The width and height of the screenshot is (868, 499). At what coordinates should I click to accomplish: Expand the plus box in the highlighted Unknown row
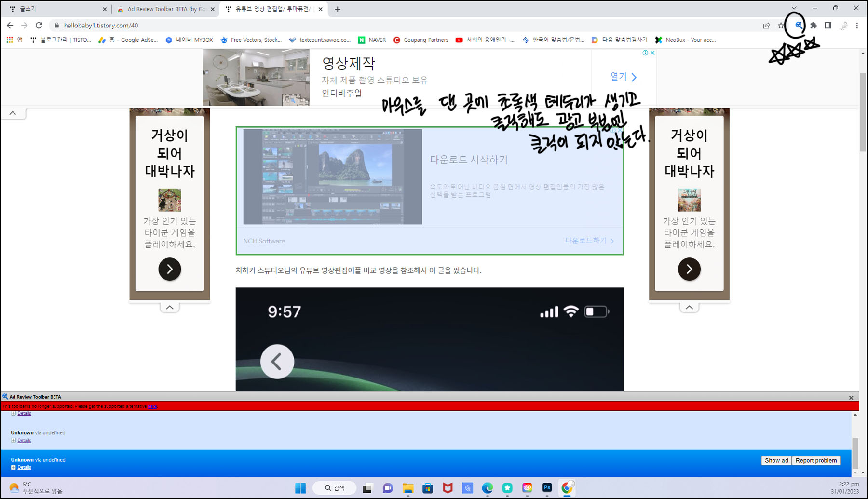point(14,467)
